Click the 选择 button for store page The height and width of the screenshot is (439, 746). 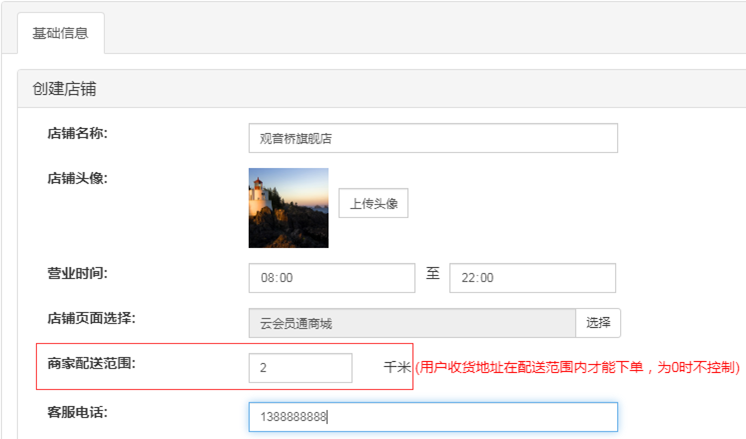pos(598,323)
